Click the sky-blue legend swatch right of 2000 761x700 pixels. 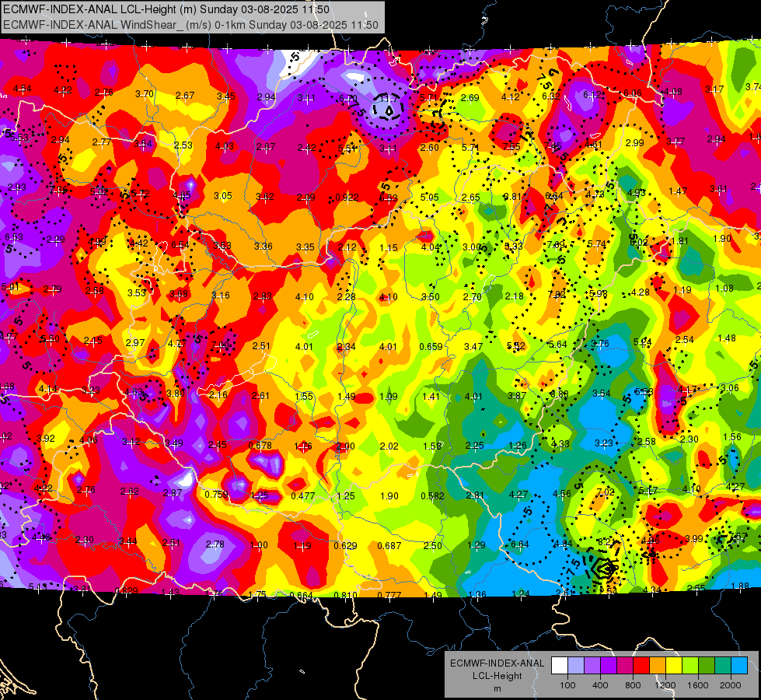pyautogui.click(x=738, y=666)
